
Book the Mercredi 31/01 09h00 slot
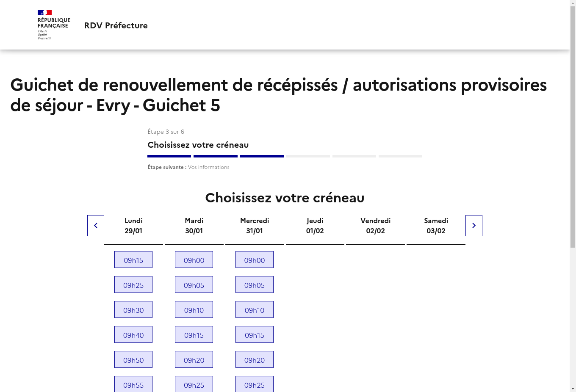pyautogui.click(x=255, y=260)
